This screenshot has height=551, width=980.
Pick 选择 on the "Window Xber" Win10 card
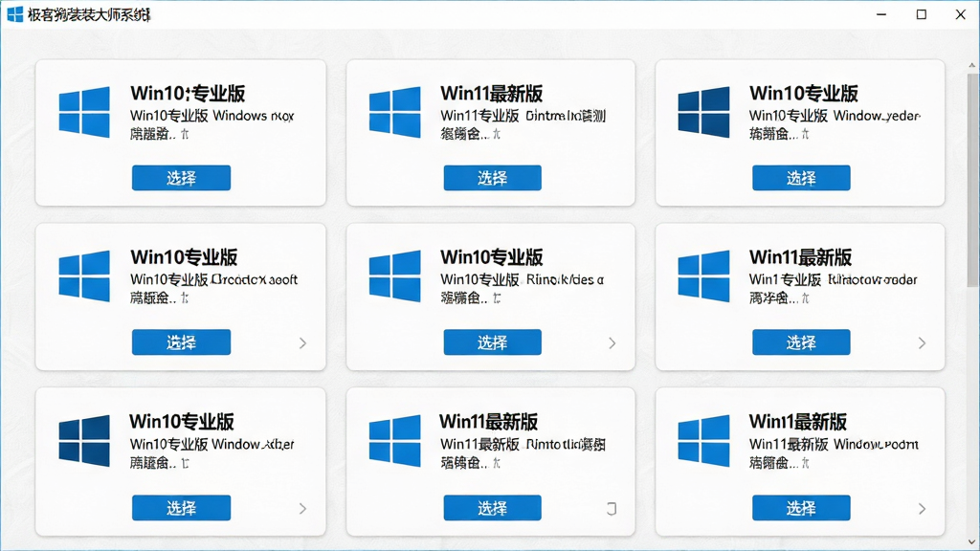[181, 508]
